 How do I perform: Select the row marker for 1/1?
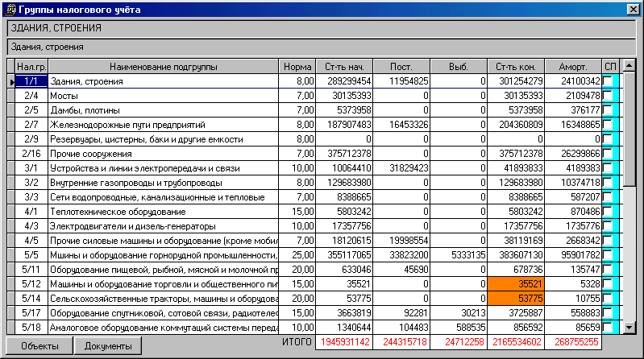(11, 81)
